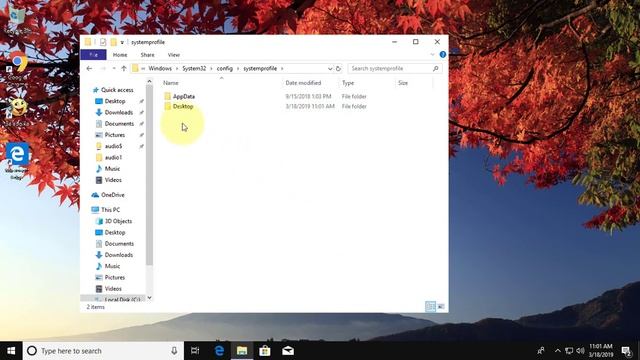Open Properties icon in title bar
Screen dimensions: 640x360
(103, 42)
